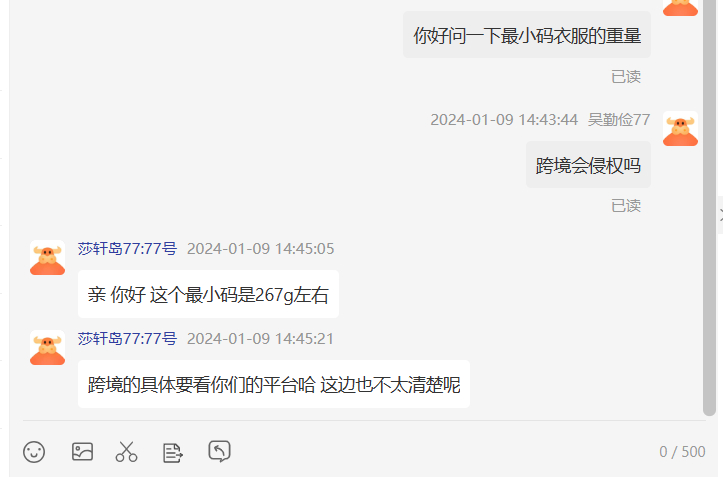Click my avatar beside 跨境会侵权吗 message
Screen dimensions: 723x477
tap(680, 129)
